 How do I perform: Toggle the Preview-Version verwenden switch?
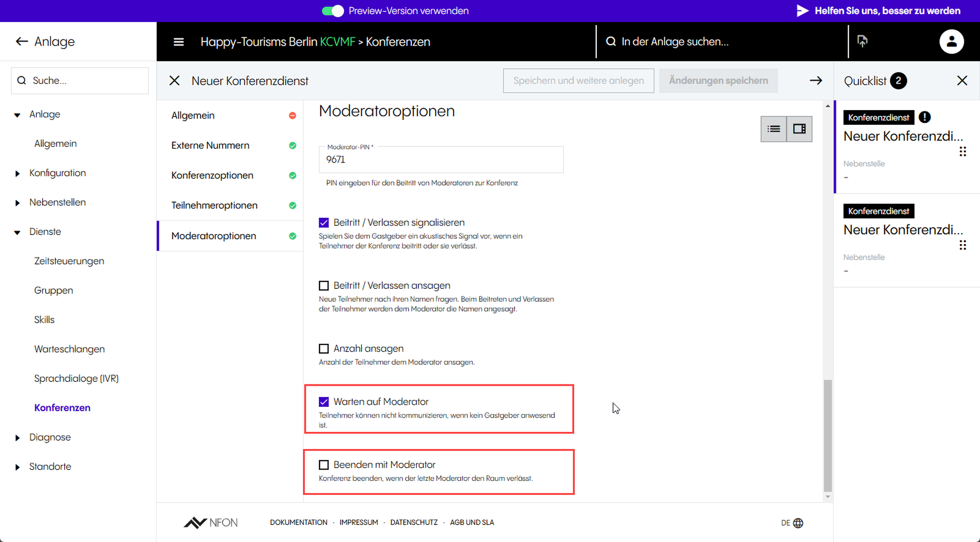tap(333, 11)
